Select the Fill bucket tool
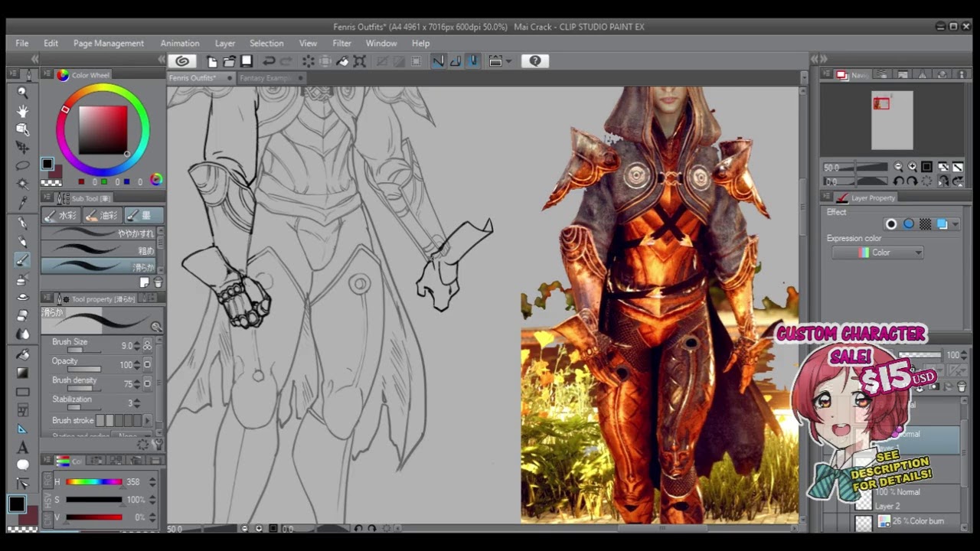The width and height of the screenshot is (980, 551). [23, 354]
